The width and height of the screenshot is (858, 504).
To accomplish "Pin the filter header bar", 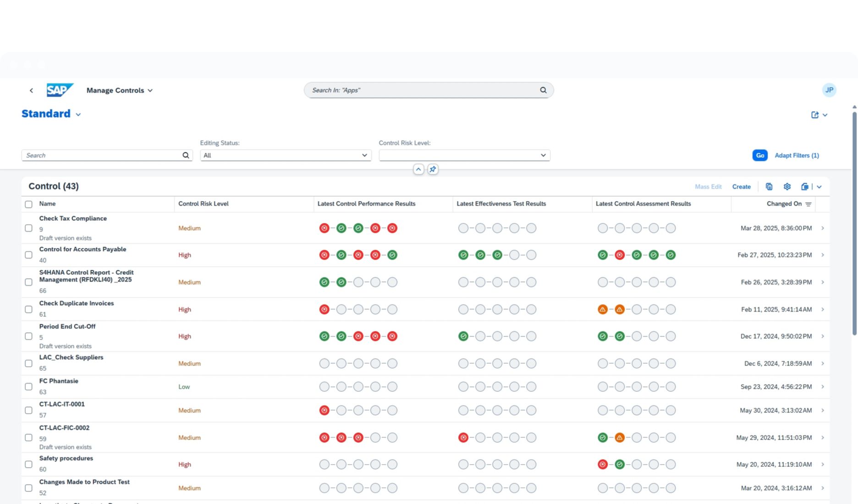I will pyautogui.click(x=433, y=170).
